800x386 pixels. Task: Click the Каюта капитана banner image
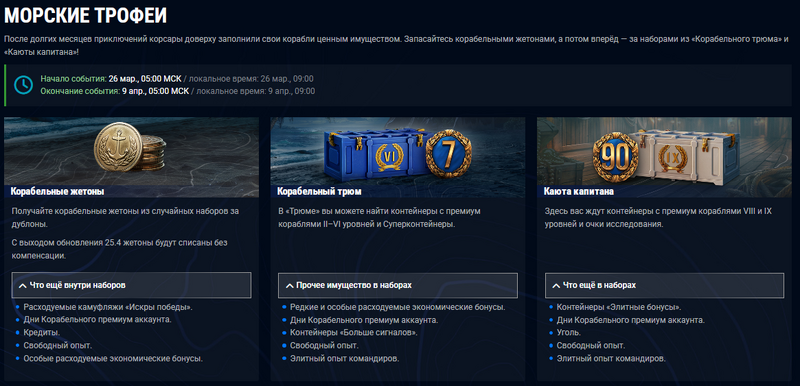click(664, 157)
